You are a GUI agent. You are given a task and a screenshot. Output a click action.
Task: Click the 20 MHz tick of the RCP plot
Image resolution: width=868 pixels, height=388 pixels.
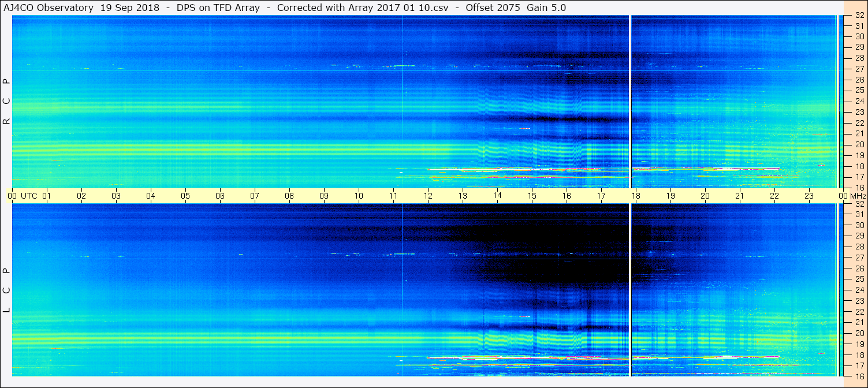(859, 144)
